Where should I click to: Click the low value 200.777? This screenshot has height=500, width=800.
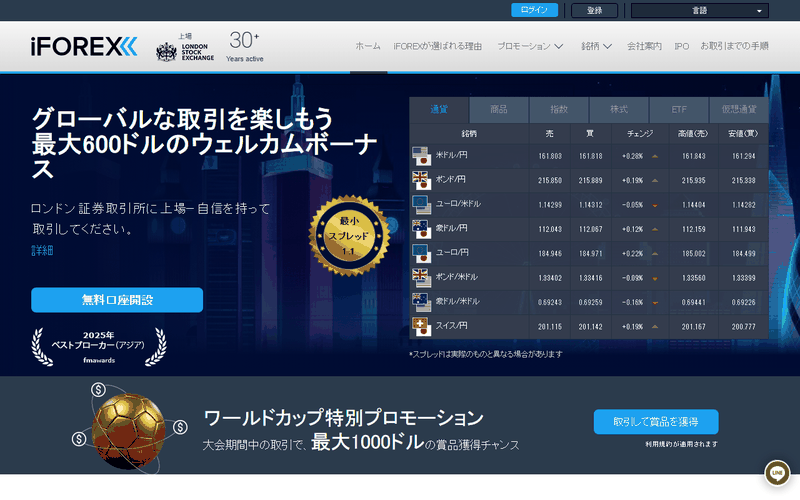[x=743, y=327]
